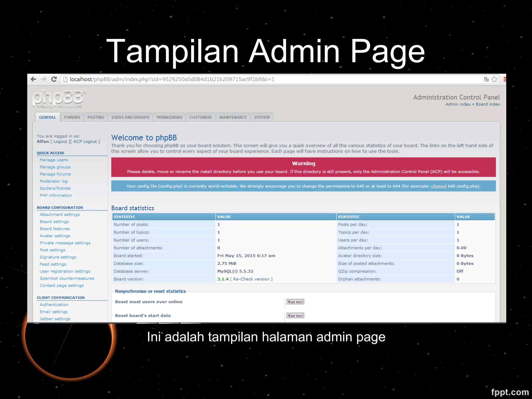This screenshot has height=399, width=532.
Task: Click the Alfan username text
Action: [43, 141]
